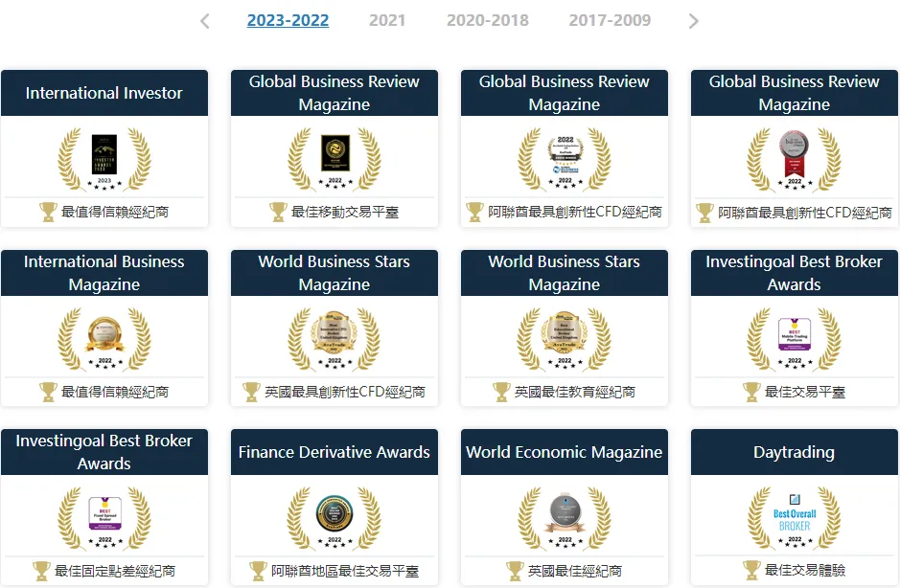900x588 pixels.
Task: Click the International Investor card header
Action: (x=104, y=93)
